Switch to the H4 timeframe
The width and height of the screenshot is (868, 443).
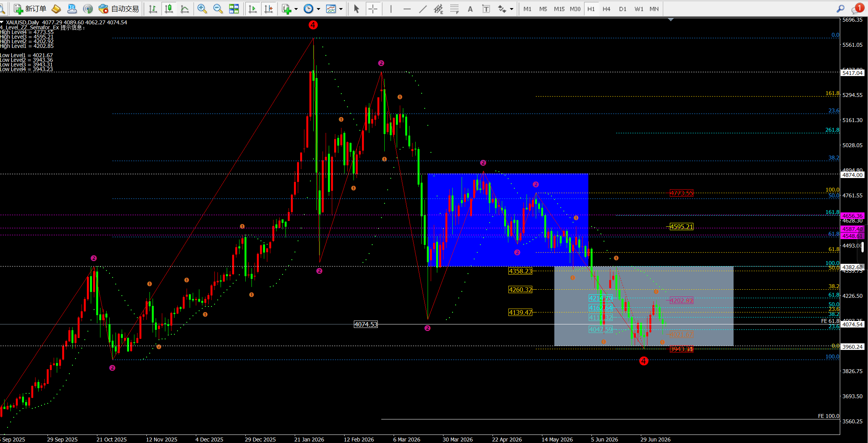pos(606,8)
